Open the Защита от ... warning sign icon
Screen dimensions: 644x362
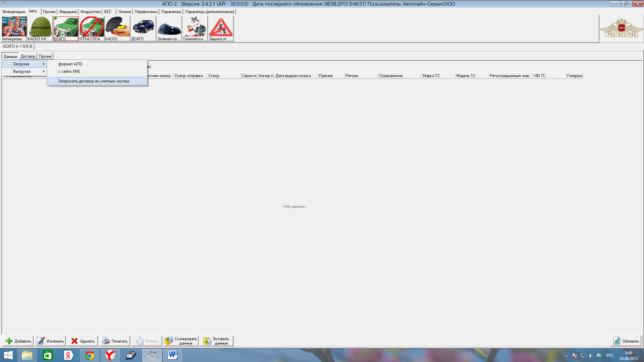pyautogui.click(x=221, y=29)
